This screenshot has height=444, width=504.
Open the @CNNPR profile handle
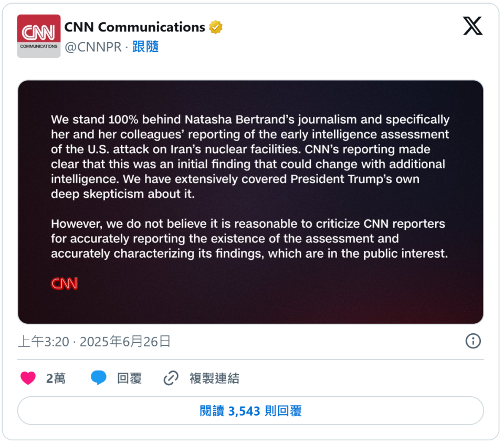[92, 47]
